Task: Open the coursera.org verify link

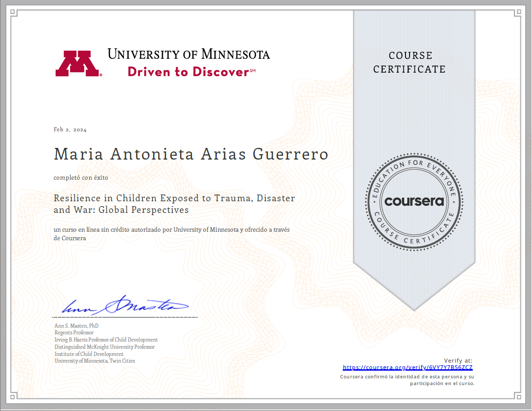Action: point(408,368)
